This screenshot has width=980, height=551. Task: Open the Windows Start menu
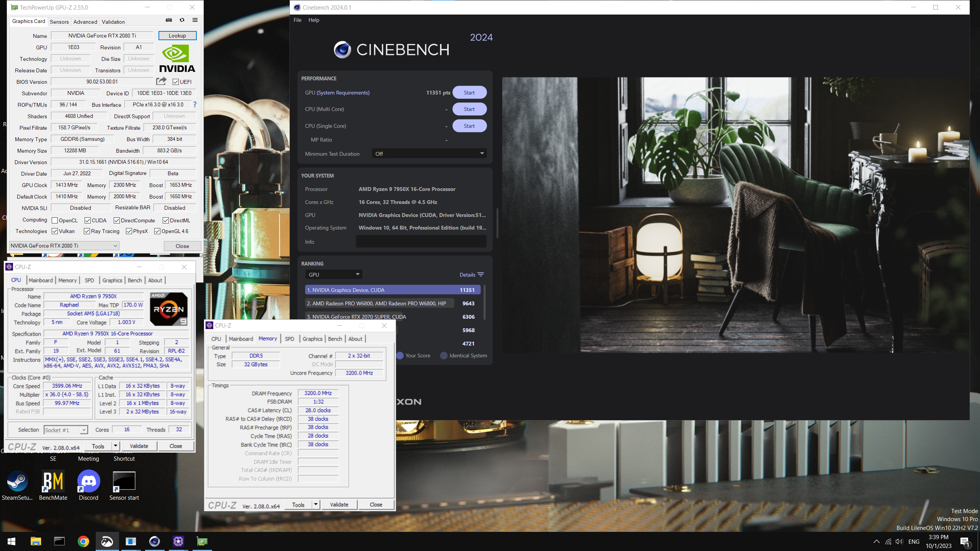[11, 541]
